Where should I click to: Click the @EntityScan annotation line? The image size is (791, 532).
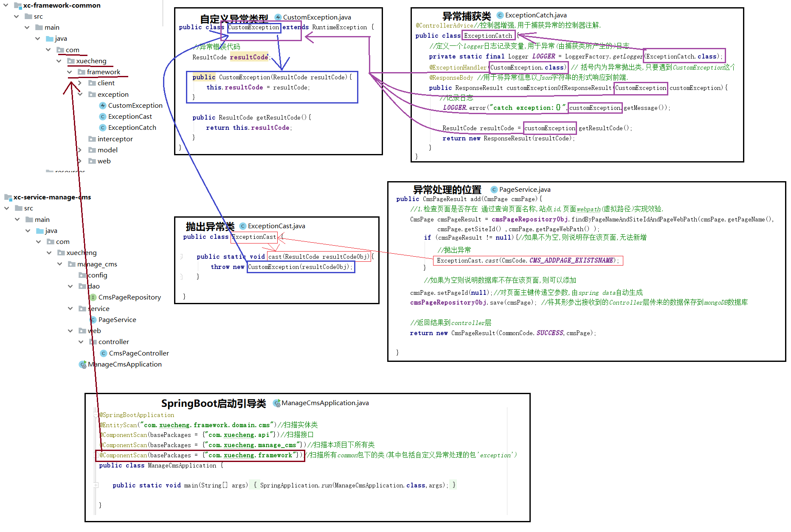[x=208, y=425]
